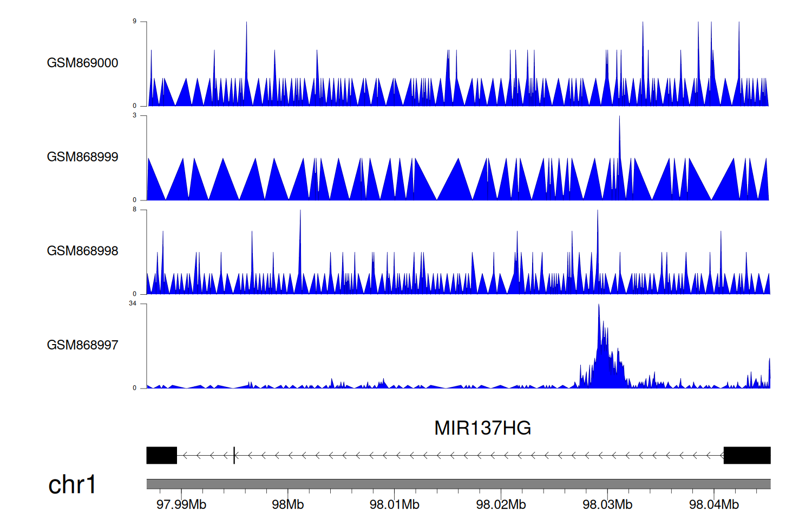812x531 pixels.
Task: Select the 98.01Mb axis position label
Action: pyautogui.click(x=394, y=504)
